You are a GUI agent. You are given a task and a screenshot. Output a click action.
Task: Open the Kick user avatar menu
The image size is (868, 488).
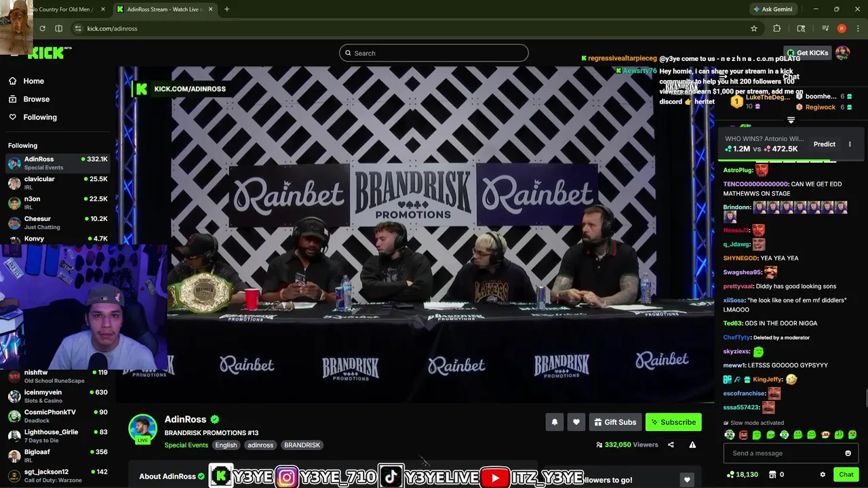(x=842, y=53)
